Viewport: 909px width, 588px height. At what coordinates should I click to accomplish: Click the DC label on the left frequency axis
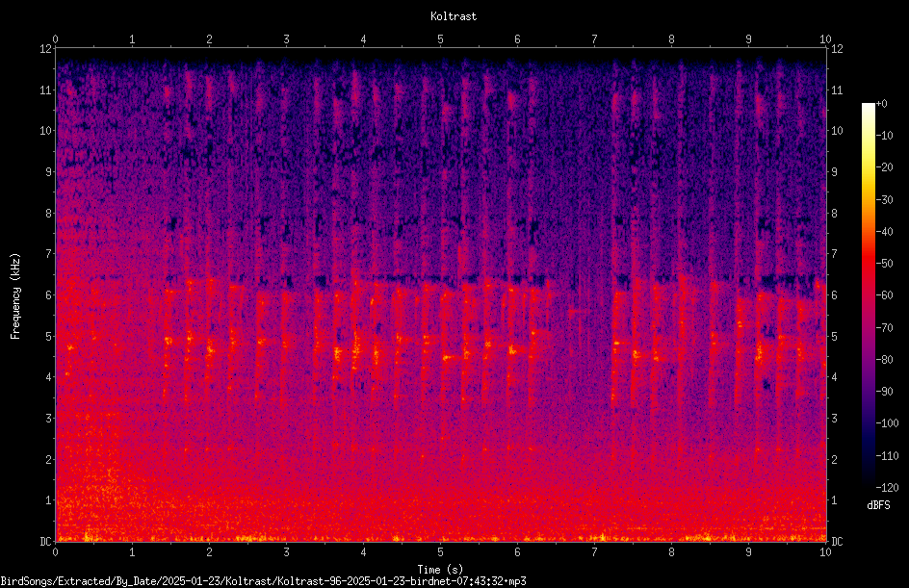(x=46, y=541)
